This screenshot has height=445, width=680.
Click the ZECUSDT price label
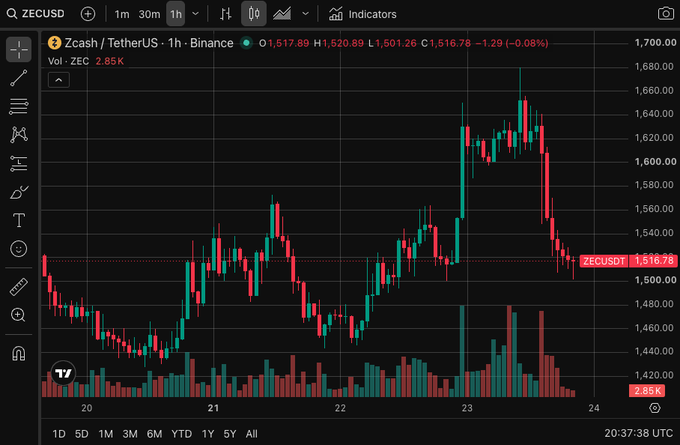tap(604, 261)
